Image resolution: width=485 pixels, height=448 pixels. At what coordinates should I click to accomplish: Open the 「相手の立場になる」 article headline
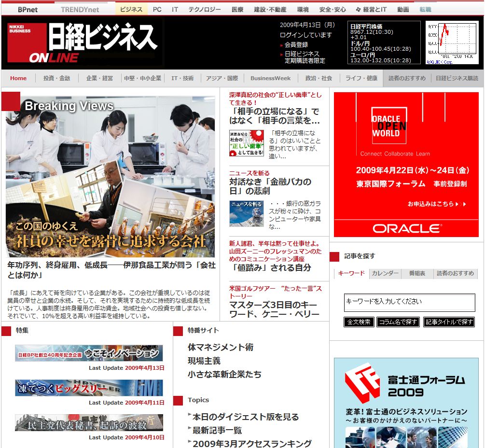(x=275, y=116)
